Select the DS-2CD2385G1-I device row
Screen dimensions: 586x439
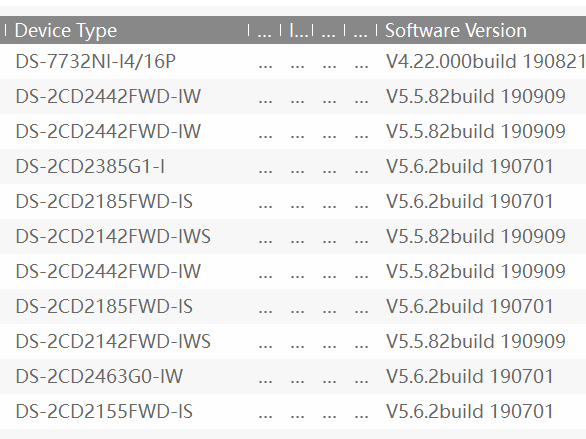[293, 166]
